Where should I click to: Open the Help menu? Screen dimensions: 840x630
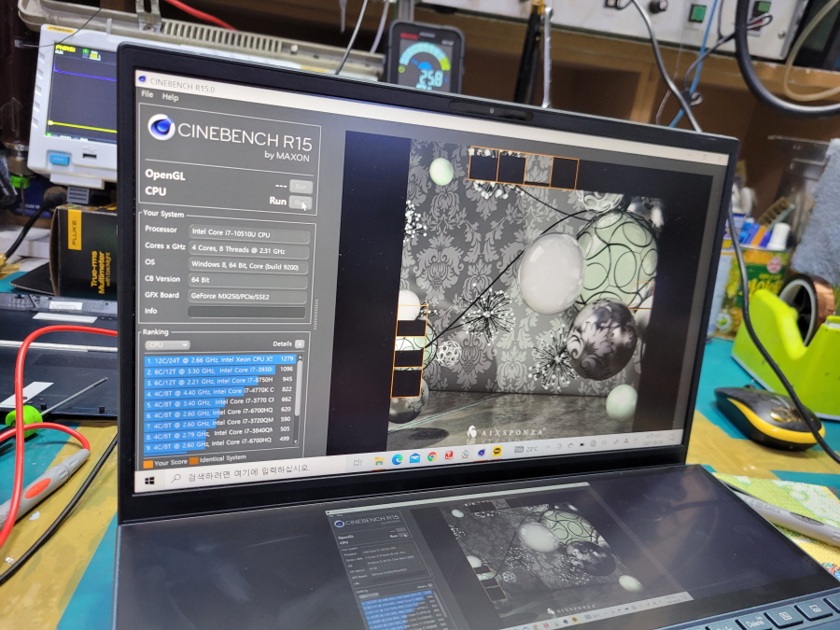[170, 96]
